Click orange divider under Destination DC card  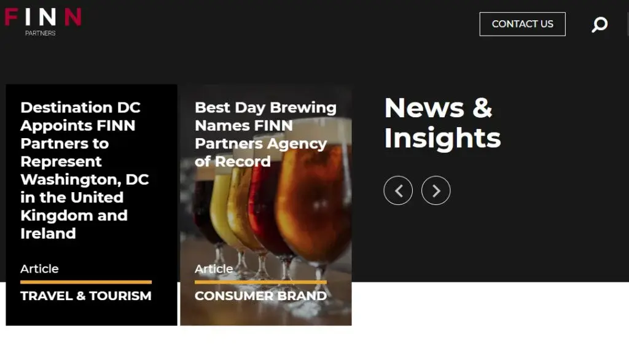point(86,282)
